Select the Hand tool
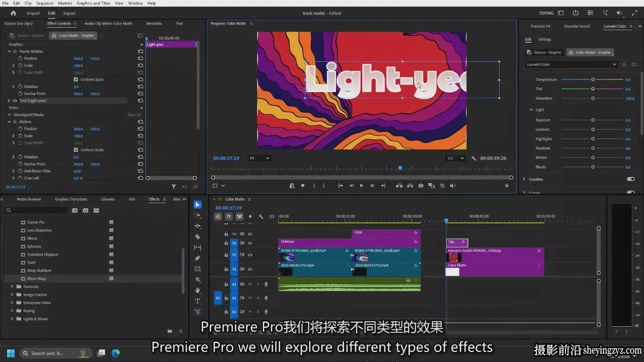Image resolution: width=644 pixels, height=362 pixels. coord(198,290)
